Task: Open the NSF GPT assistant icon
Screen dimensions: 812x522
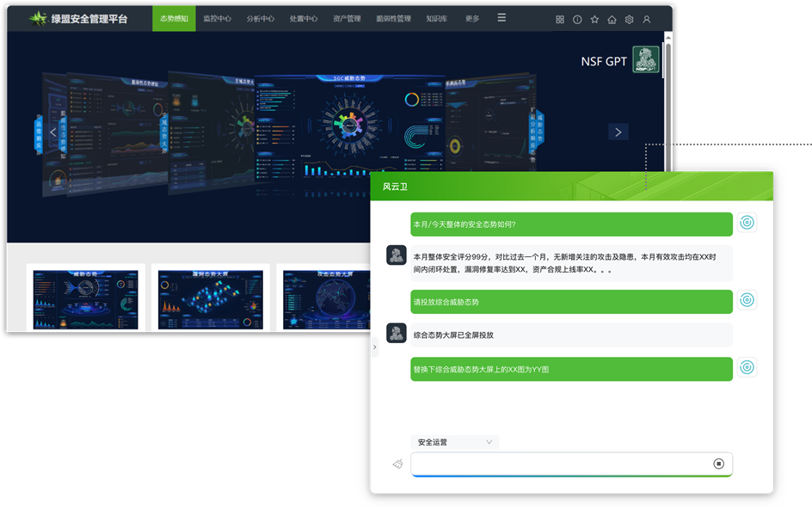Action: coord(646,59)
